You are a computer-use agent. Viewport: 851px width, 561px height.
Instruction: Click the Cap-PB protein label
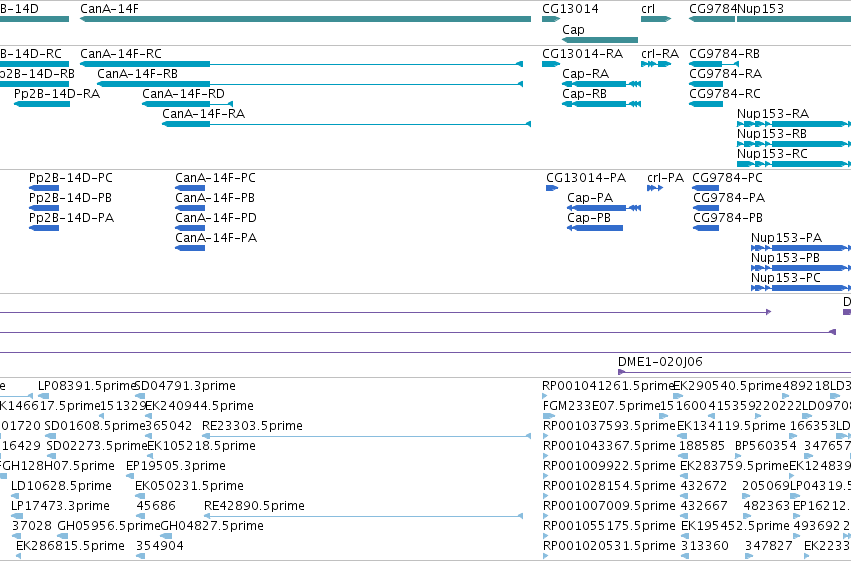[588, 218]
